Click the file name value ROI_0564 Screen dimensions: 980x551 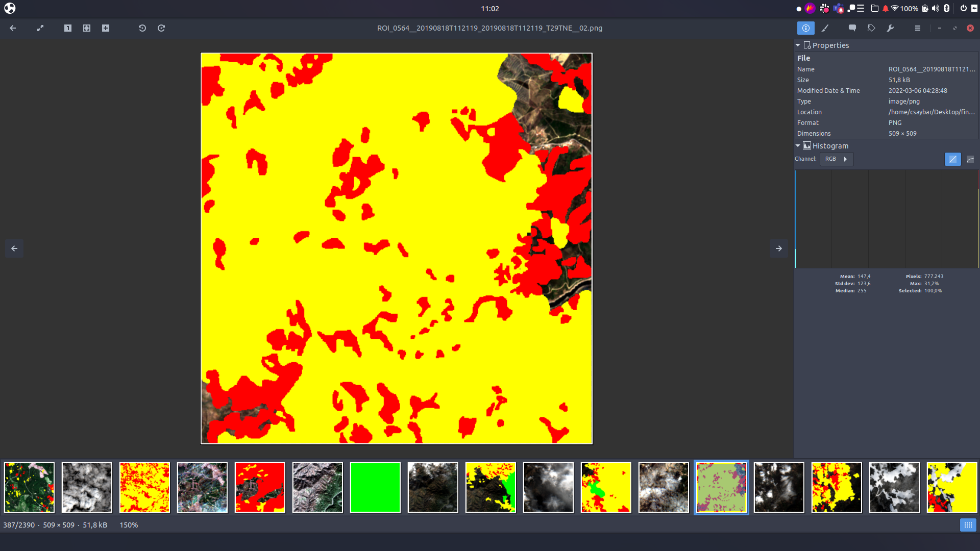(932, 69)
